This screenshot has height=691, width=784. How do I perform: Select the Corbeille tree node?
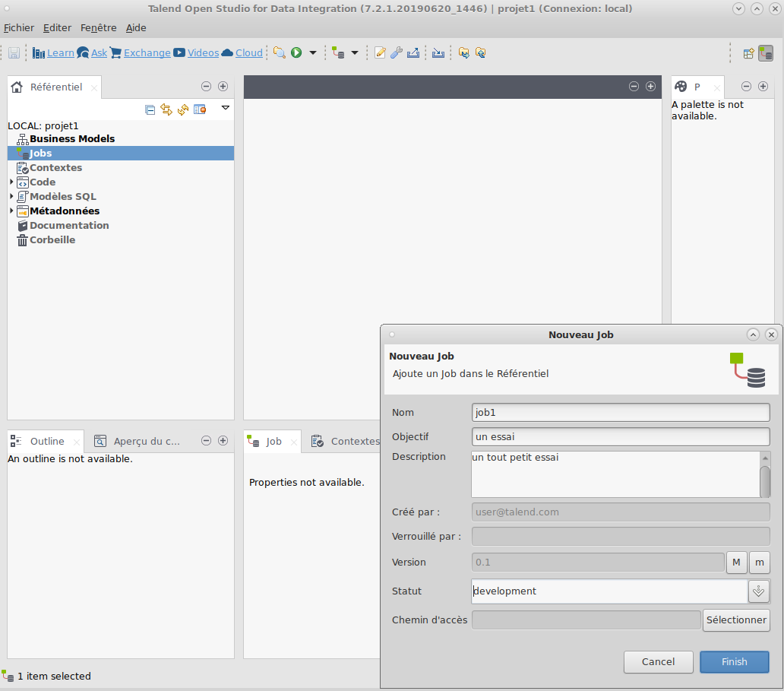click(x=52, y=239)
